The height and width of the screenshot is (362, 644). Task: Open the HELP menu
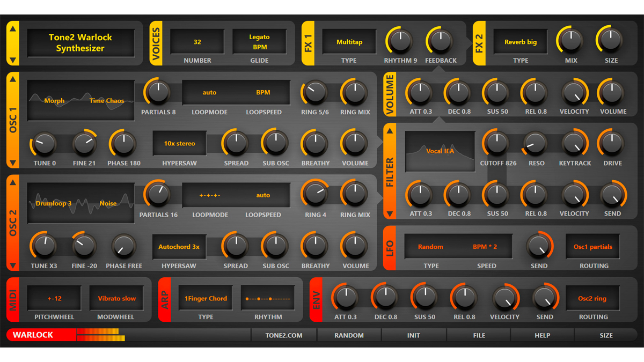[543, 335]
